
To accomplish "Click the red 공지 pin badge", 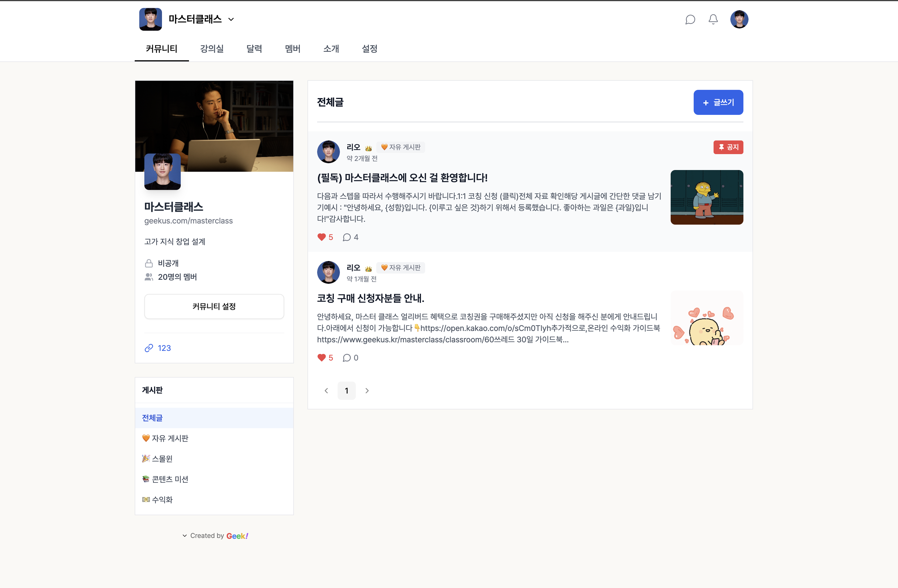I will point(728,147).
